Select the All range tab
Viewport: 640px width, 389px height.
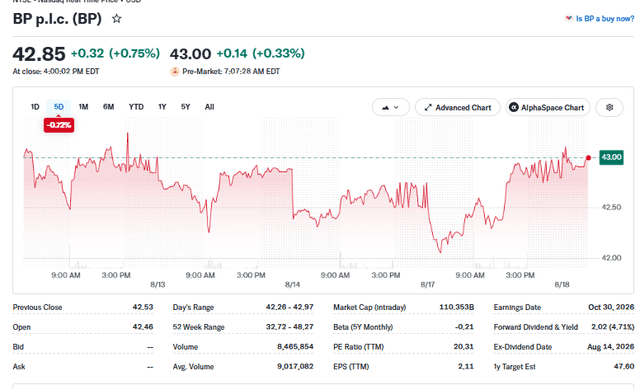pos(209,107)
